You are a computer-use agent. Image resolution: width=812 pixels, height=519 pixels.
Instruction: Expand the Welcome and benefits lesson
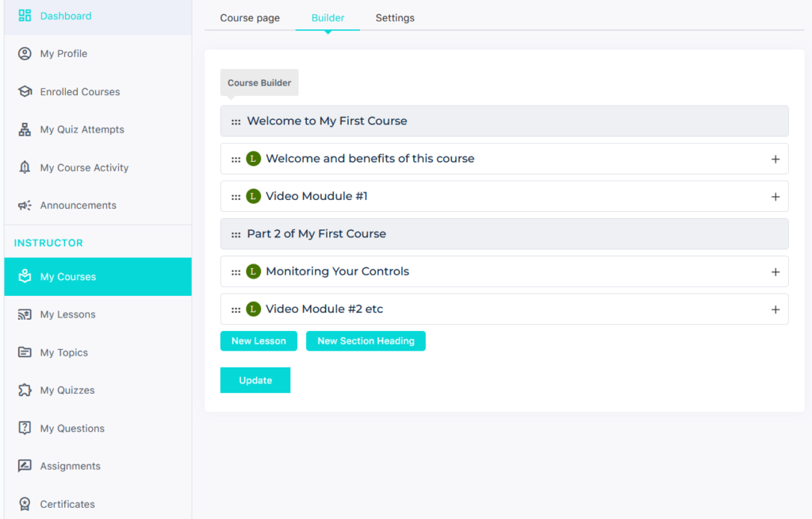(x=776, y=159)
